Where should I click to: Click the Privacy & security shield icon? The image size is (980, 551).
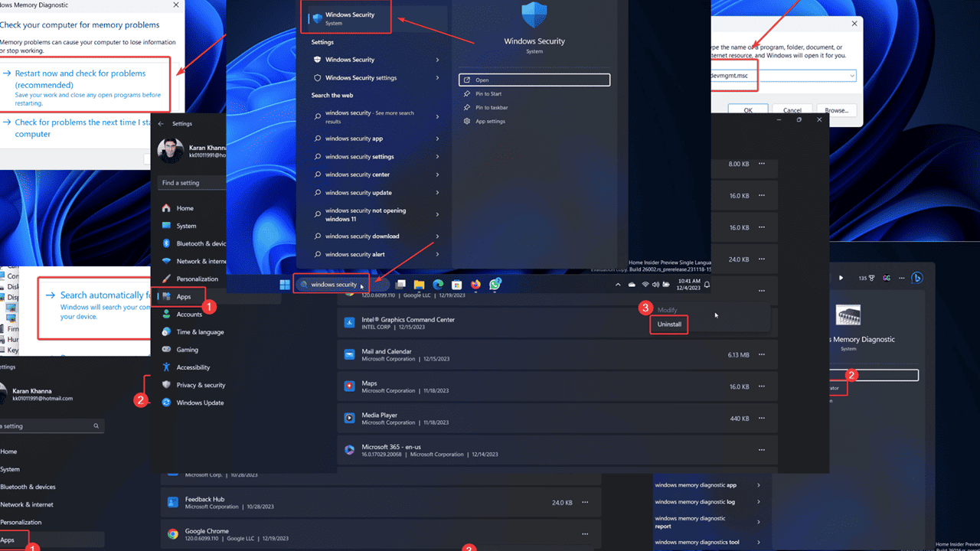(166, 385)
